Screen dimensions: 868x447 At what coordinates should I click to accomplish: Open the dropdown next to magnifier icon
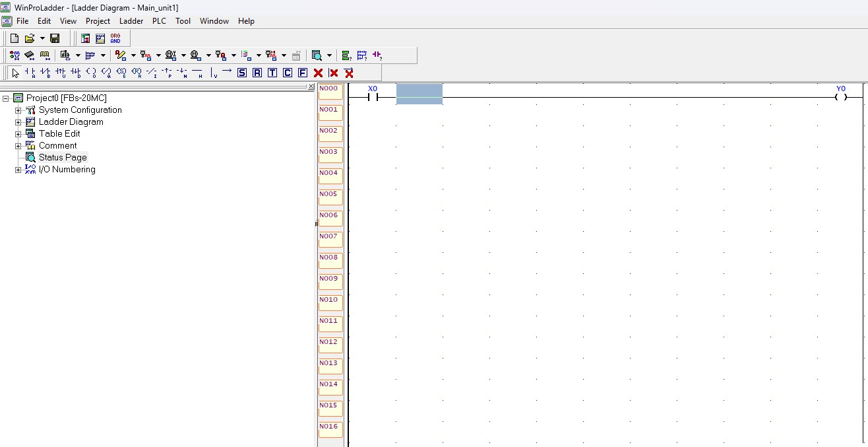pos(329,55)
